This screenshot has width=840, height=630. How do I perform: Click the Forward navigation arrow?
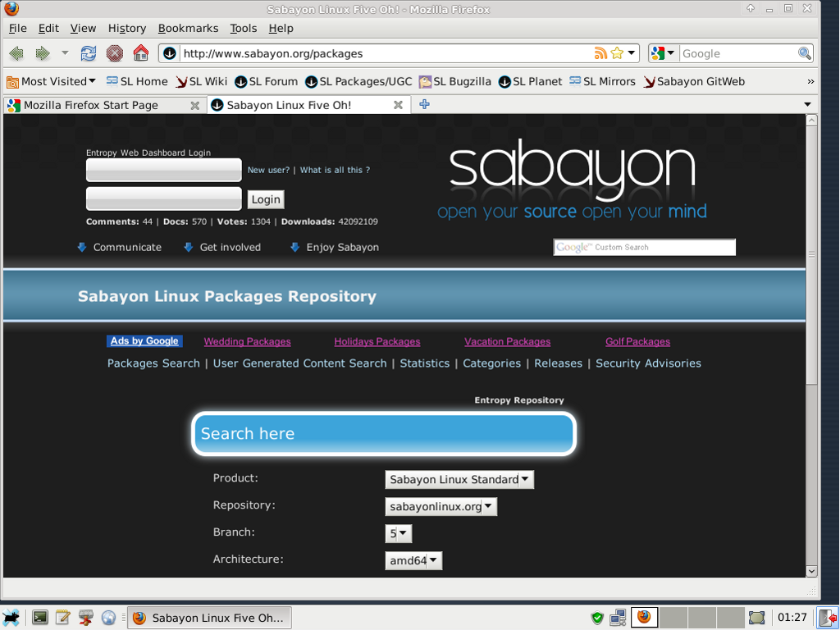43,53
